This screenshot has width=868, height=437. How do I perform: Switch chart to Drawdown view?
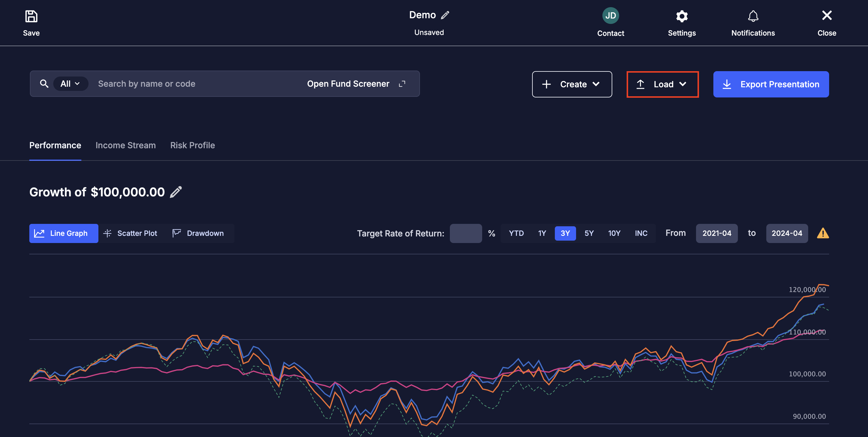(198, 233)
